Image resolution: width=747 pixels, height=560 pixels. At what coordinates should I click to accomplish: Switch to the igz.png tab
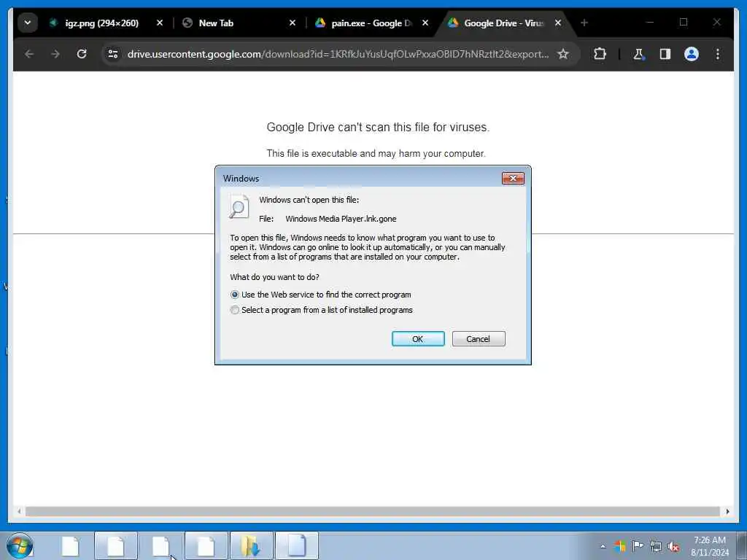101,23
